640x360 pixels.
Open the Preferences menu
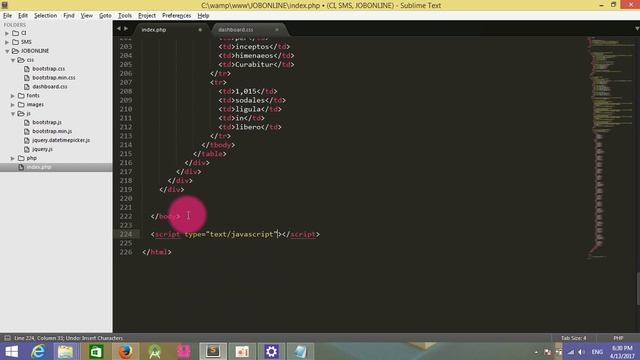point(176,16)
